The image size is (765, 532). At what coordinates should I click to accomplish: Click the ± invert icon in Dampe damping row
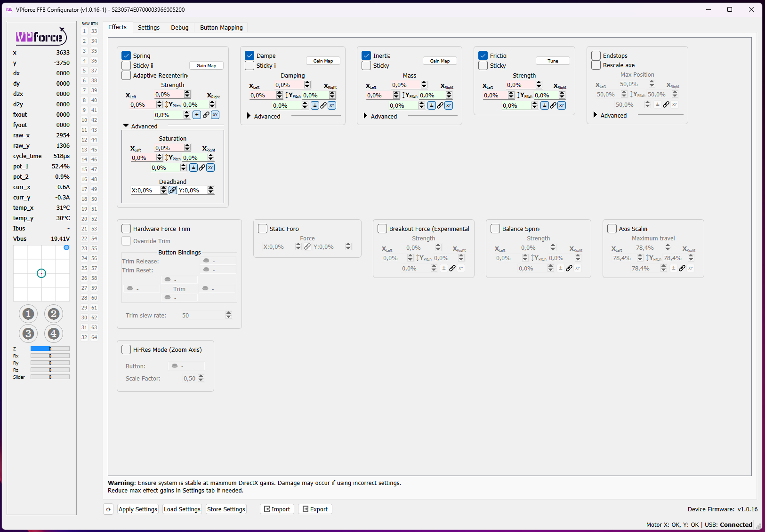pyautogui.click(x=315, y=105)
